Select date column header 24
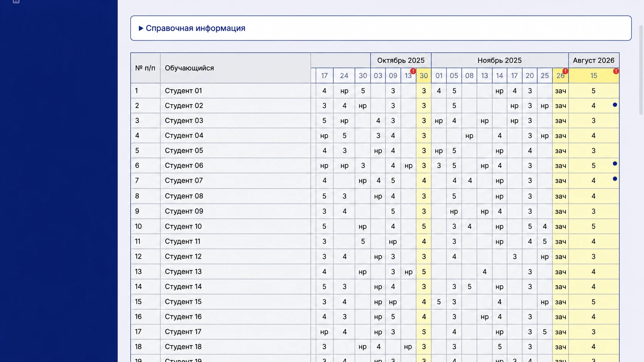Screen dimensions: 644x362 point(344,76)
